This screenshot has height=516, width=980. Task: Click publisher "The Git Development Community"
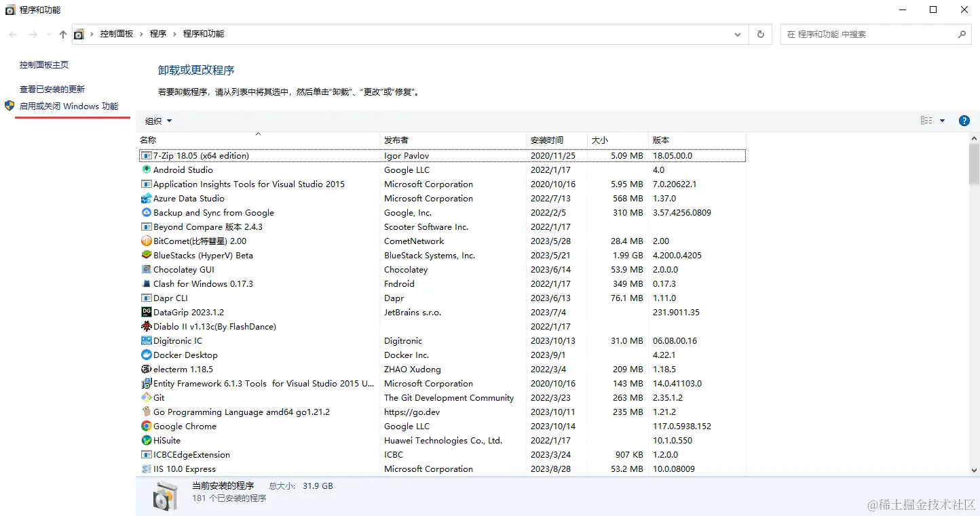click(x=449, y=398)
